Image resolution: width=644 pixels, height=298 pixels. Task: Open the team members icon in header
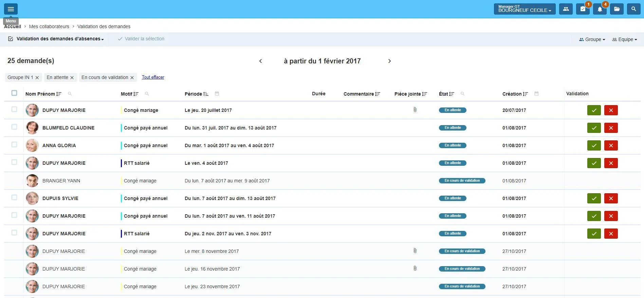coord(566,9)
